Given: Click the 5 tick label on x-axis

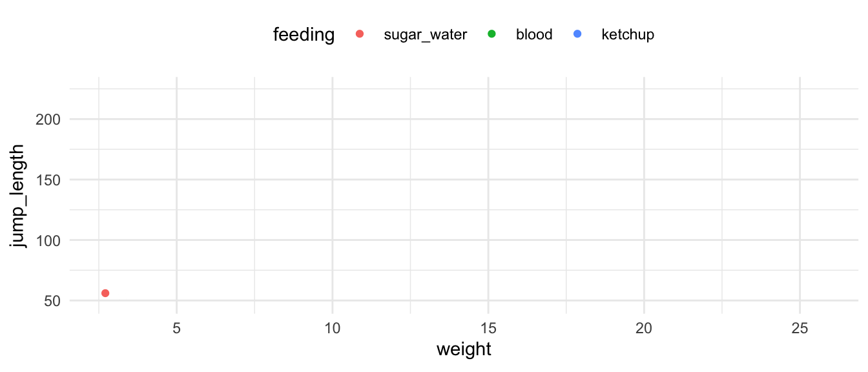Looking at the screenshot, I should [176, 328].
